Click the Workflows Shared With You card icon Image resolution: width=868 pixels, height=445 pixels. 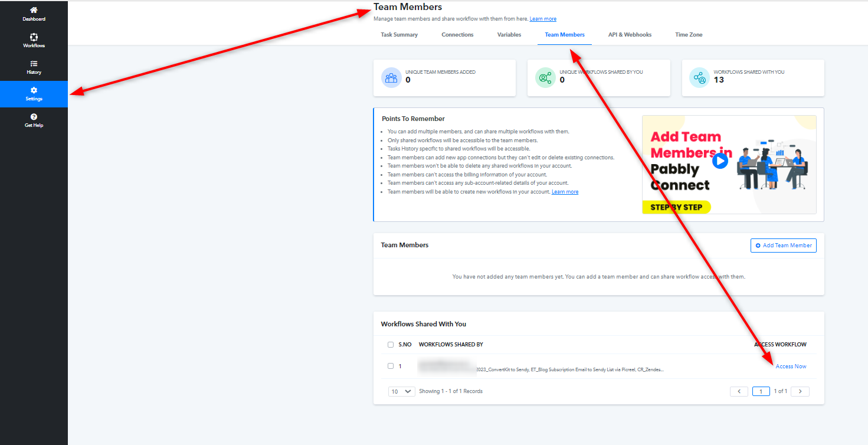click(699, 77)
